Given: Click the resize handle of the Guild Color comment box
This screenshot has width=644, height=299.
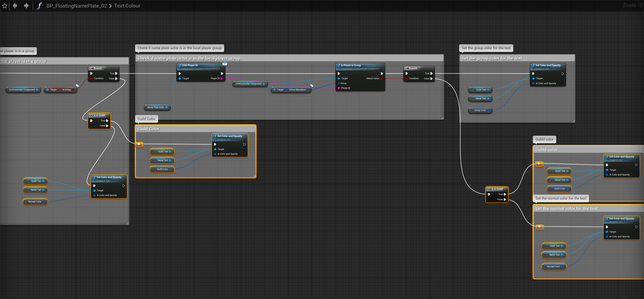Looking at the screenshot, I should click(x=254, y=176).
